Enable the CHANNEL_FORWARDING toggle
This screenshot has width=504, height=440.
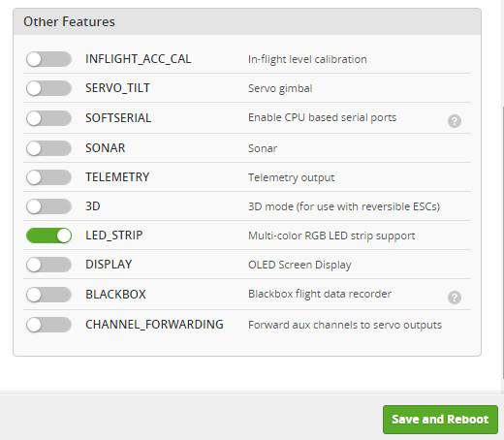(x=48, y=325)
